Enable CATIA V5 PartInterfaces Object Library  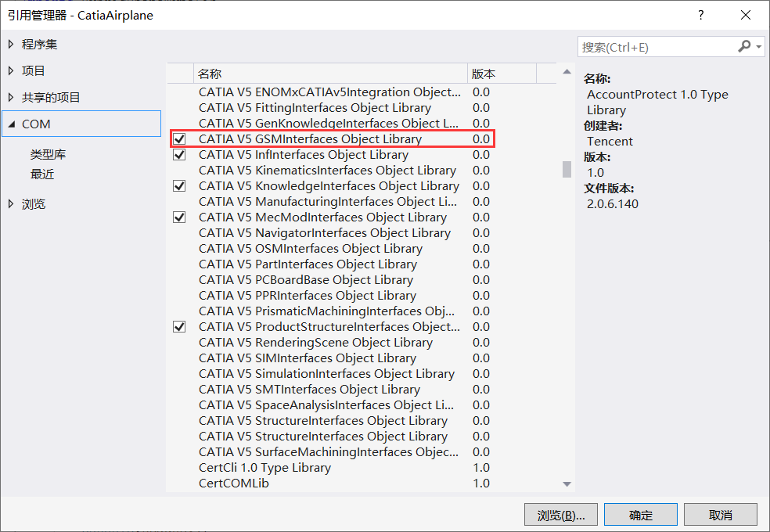point(179,264)
